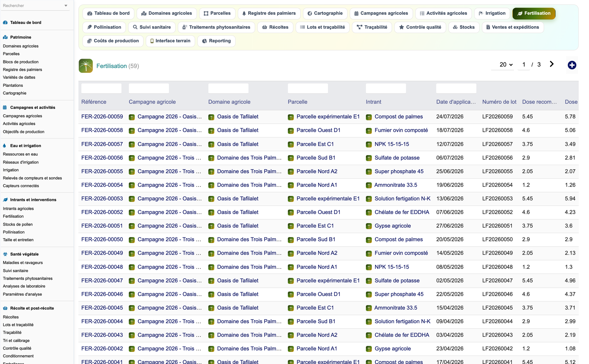Viewport: 589px width, 364px height.
Task: Sort by the Parcelle column header
Action: [297, 102]
